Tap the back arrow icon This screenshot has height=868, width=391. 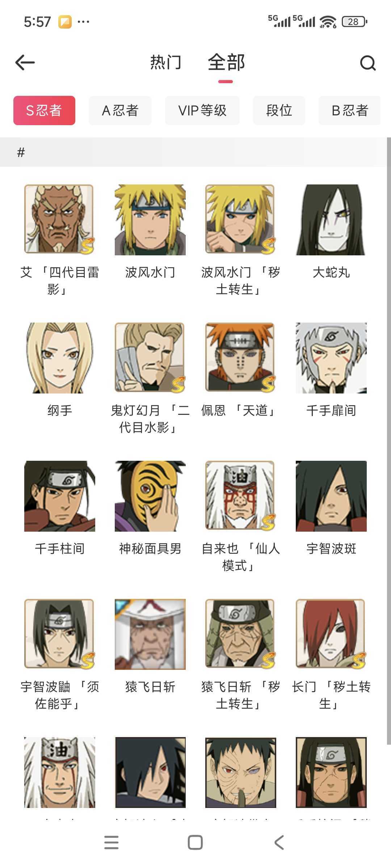point(25,63)
